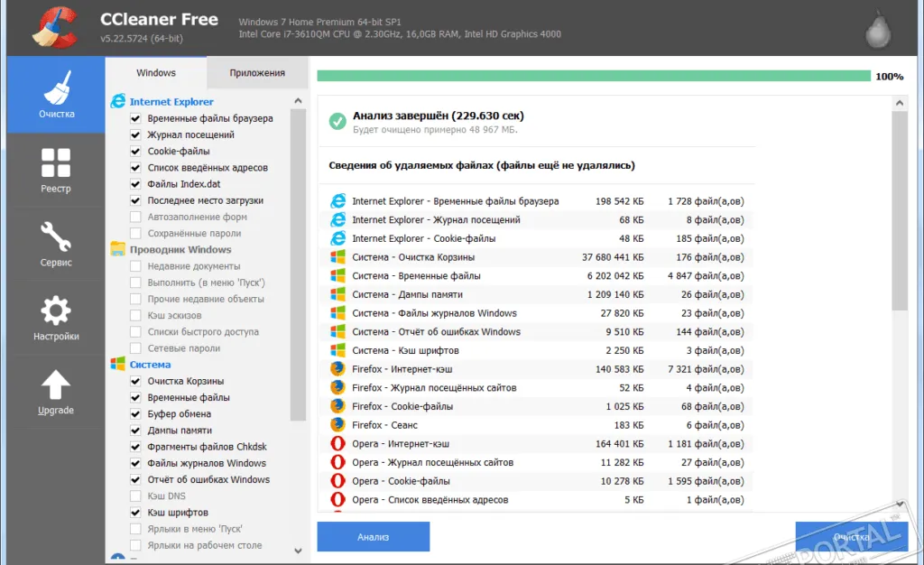Click IE icon of Журнал посещений result
The height and width of the screenshot is (565, 924).
point(337,219)
